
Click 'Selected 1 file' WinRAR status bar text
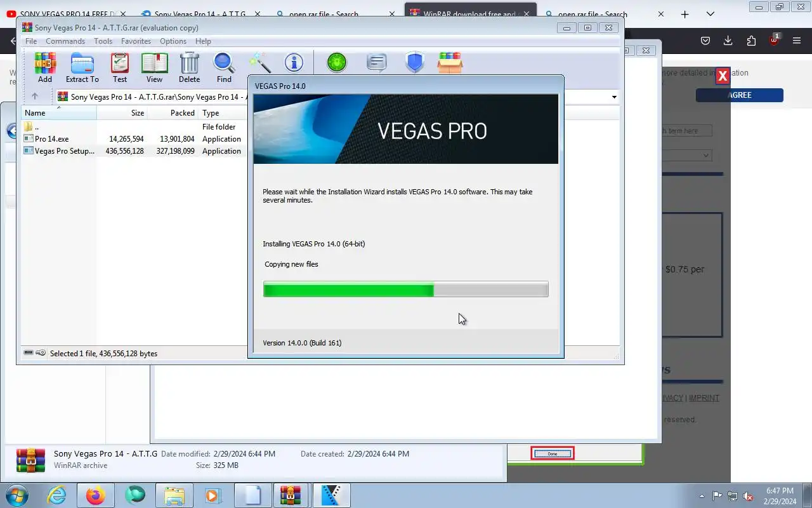click(103, 354)
